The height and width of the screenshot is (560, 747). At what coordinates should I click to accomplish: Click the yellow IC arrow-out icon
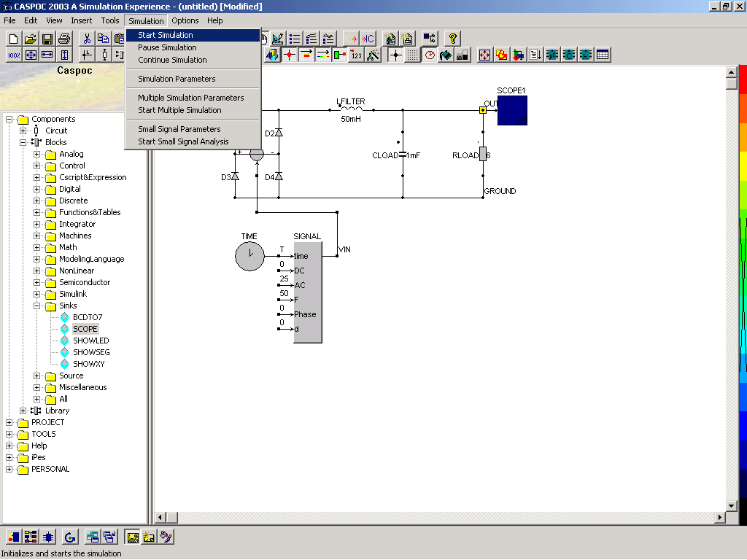(351, 39)
